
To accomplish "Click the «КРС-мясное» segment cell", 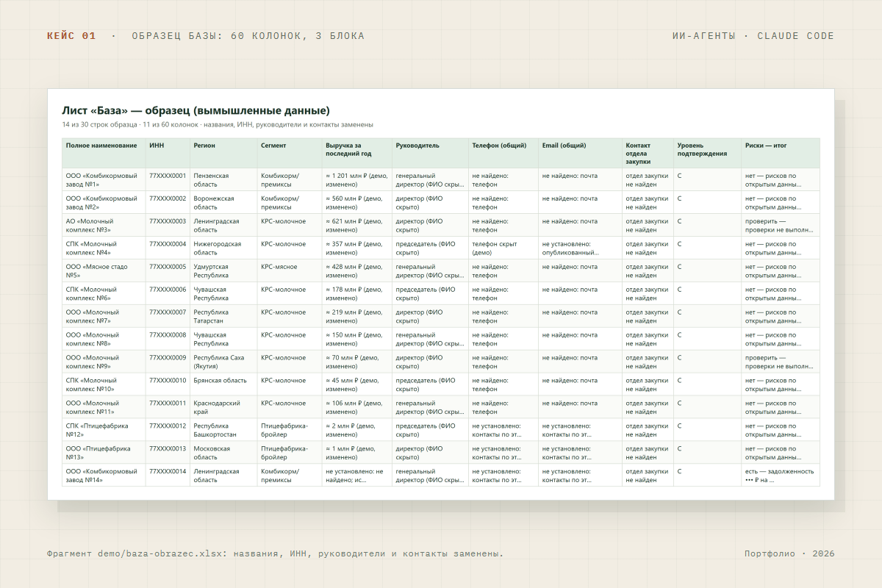I will pyautogui.click(x=290, y=271).
